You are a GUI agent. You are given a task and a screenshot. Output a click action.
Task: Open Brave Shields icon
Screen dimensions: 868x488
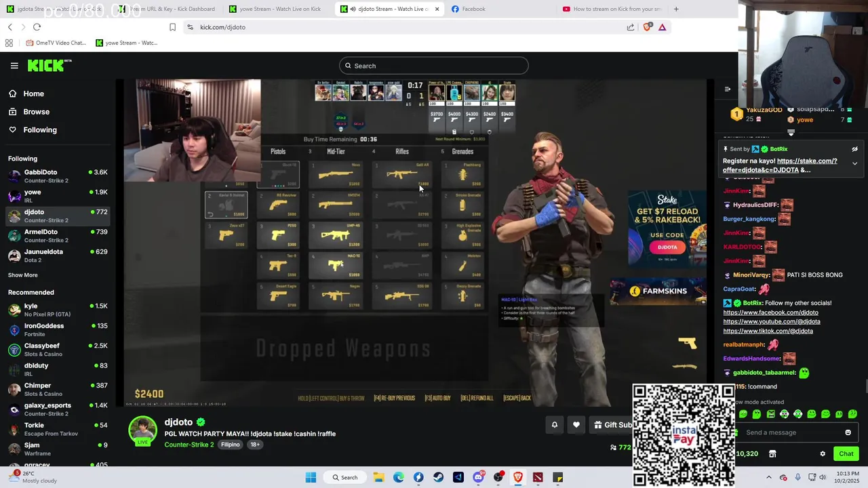click(x=647, y=27)
